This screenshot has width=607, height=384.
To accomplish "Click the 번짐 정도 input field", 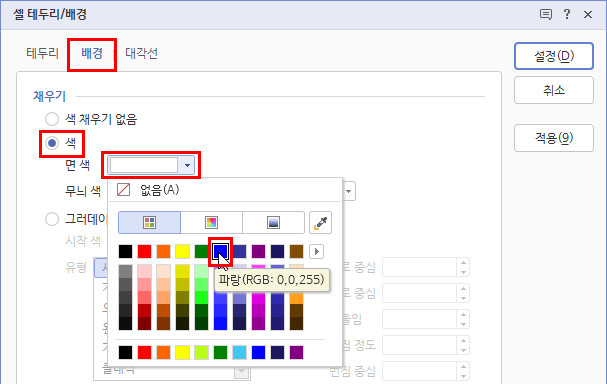I will (x=419, y=345).
